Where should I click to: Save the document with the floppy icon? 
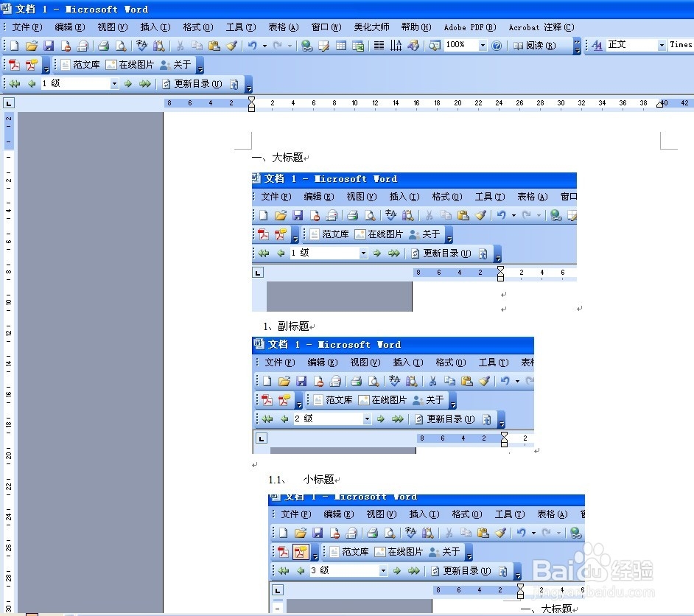point(48,46)
